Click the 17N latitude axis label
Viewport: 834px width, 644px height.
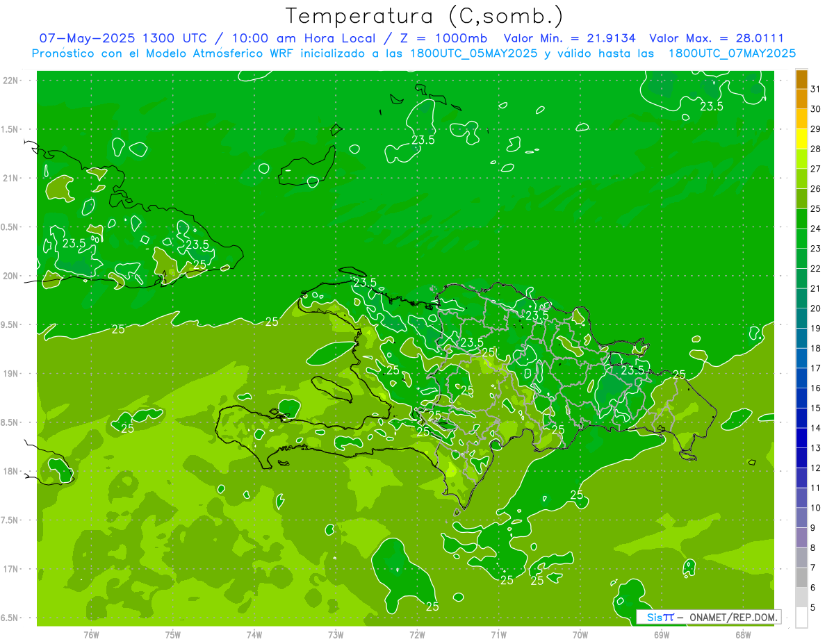(x=12, y=569)
